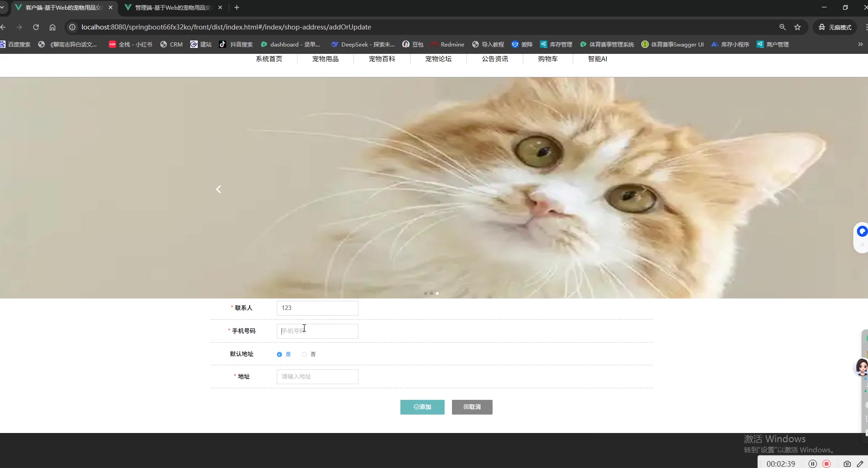Bookmark this page with the star icon
This screenshot has width=868, height=468.
(798, 27)
